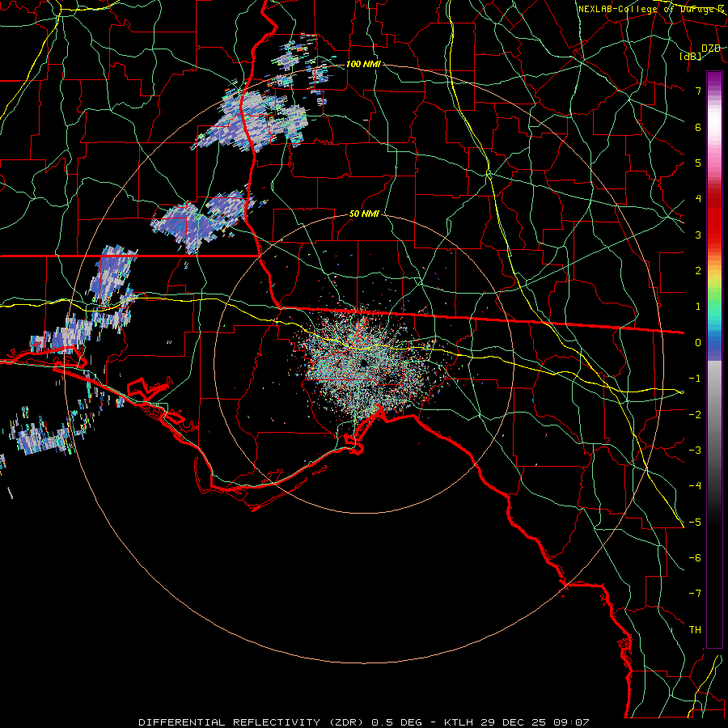Click the 5 value on the color scale

(698, 163)
